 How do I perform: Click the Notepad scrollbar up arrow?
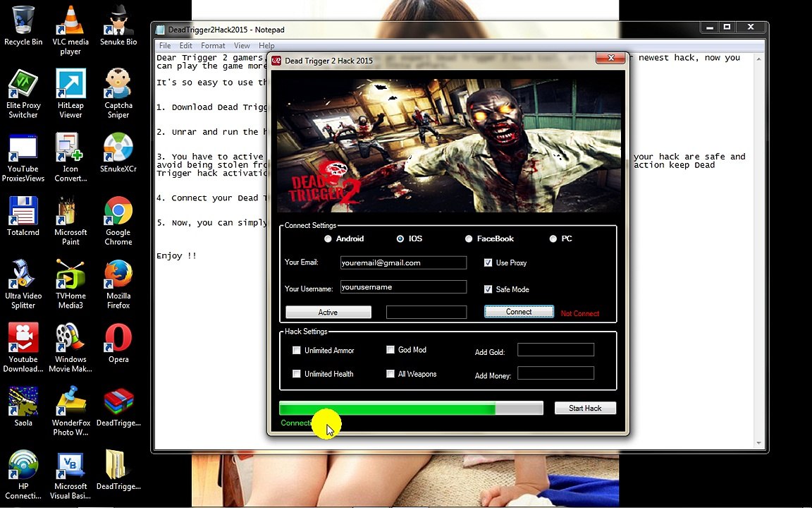pos(758,59)
